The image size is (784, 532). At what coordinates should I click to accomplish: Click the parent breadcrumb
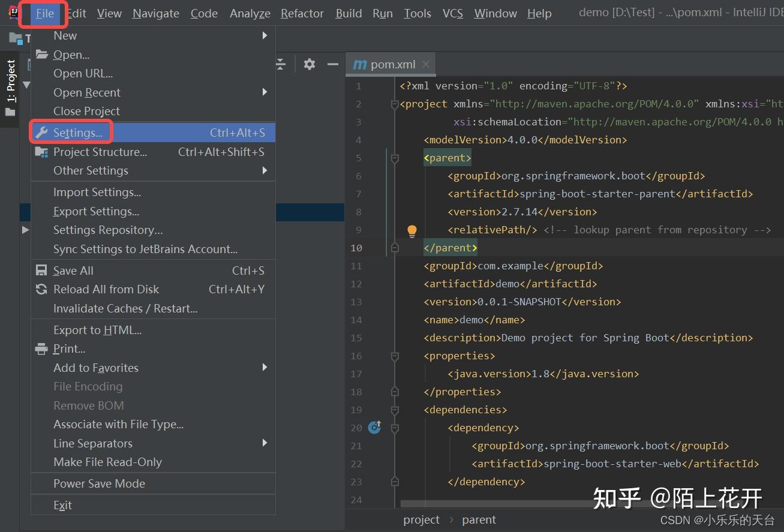479,519
